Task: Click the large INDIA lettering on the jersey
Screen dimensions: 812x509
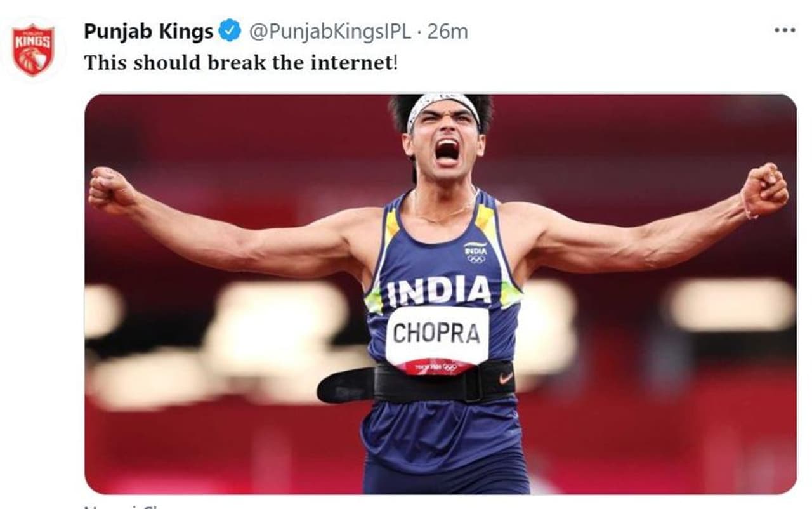Action: click(438, 291)
